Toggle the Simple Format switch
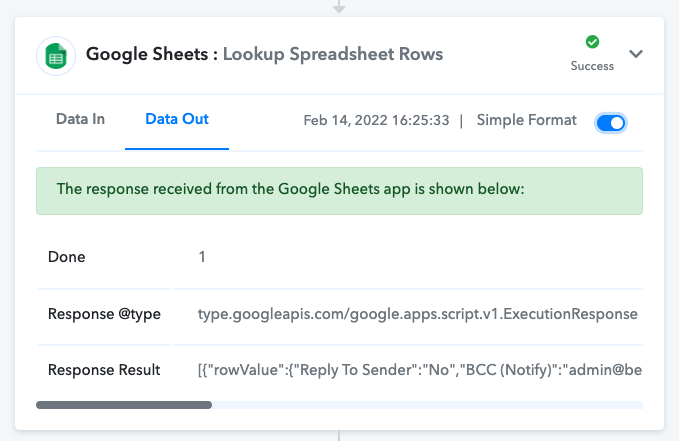This screenshot has height=441, width=679. pos(611,123)
